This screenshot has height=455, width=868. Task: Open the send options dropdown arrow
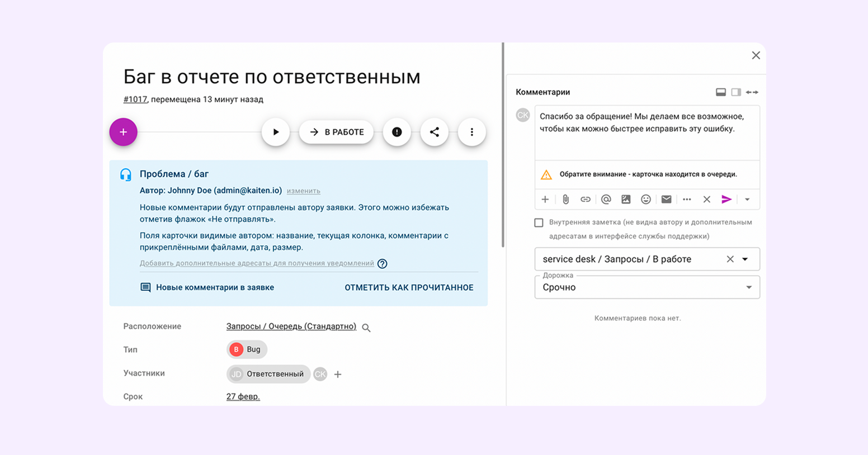[747, 200]
